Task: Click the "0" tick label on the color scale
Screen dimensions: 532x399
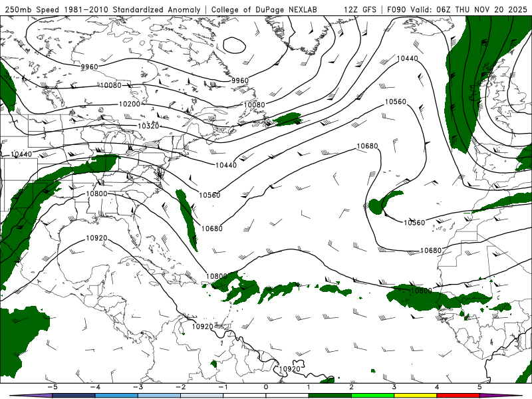Action: [266, 387]
